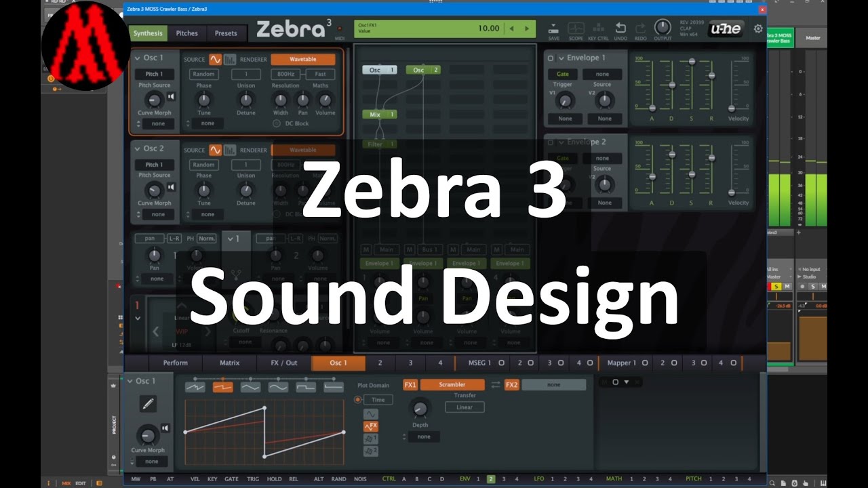Choose the fifth square curve thumbnail
The width and height of the screenshot is (868, 488).
tap(306, 387)
